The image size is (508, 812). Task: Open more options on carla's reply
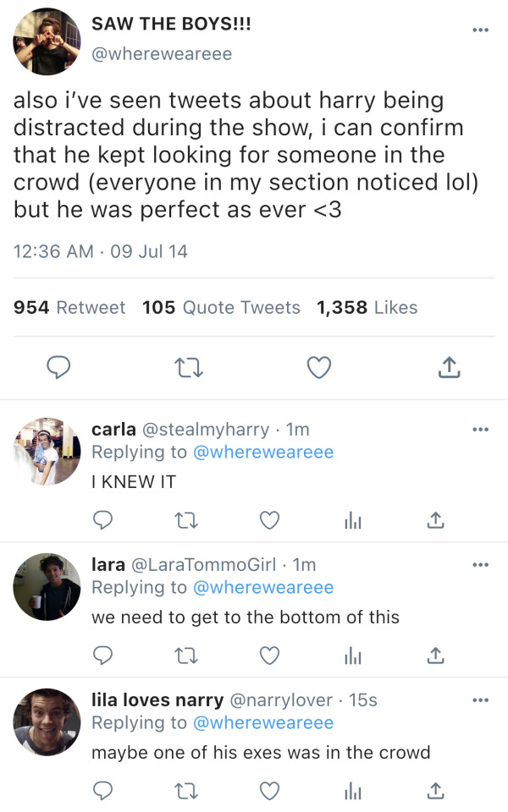point(481,430)
